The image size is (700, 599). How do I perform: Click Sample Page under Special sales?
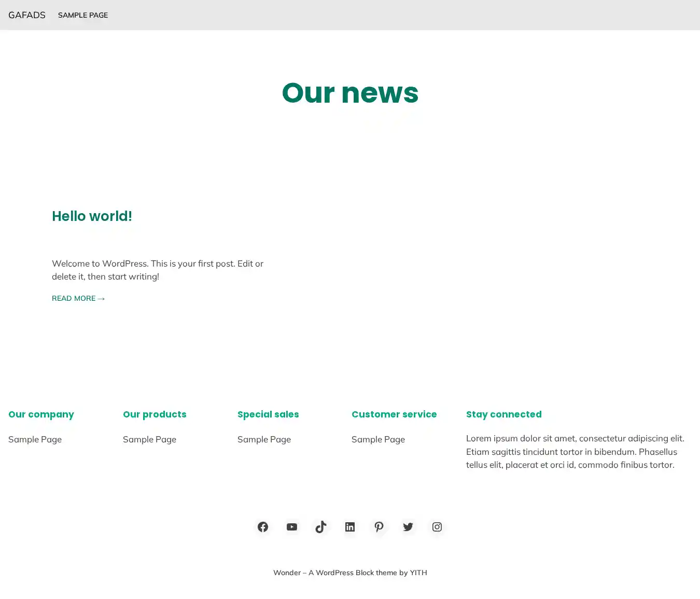point(264,439)
